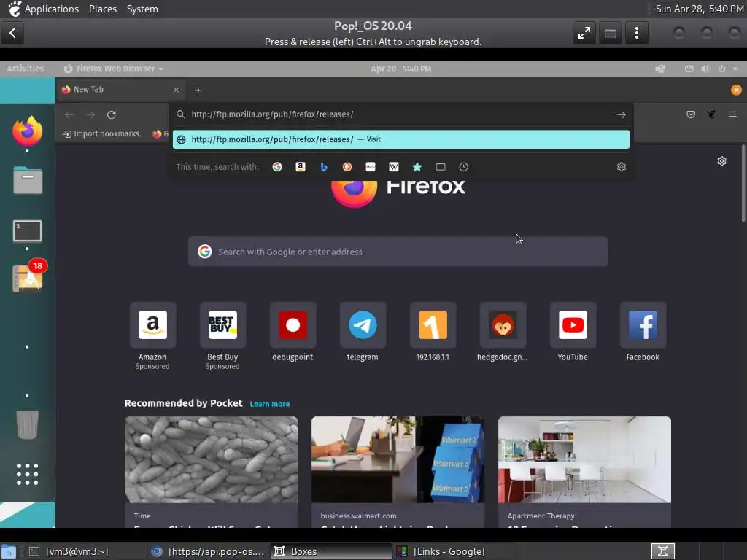The width and height of the screenshot is (747, 560).
Task: Open Files from the dock
Action: click(27, 181)
